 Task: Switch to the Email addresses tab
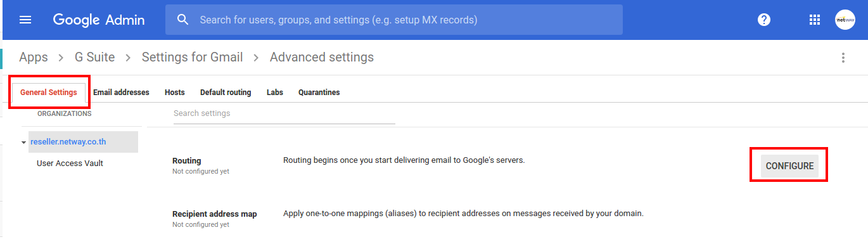tap(121, 93)
